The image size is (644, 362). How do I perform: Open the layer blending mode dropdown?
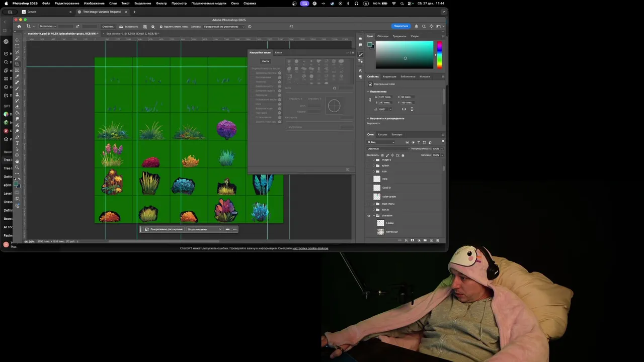(x=388, y=149)
